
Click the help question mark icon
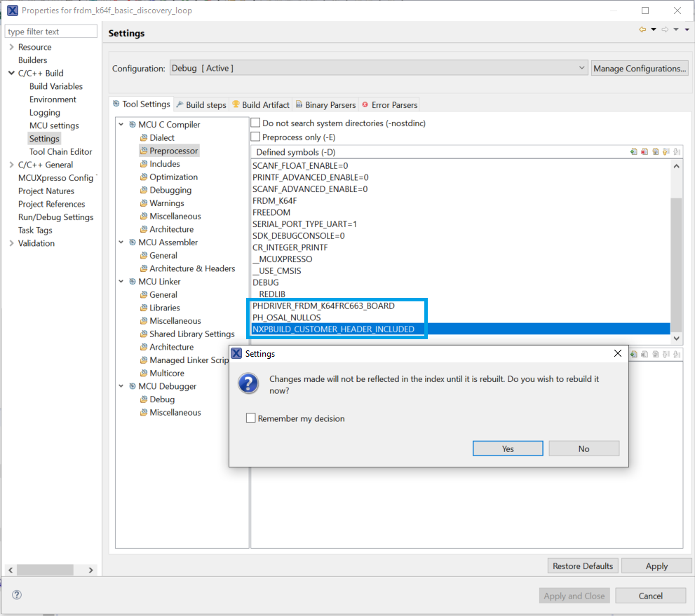pyautogui.click(x=17, y=595)
